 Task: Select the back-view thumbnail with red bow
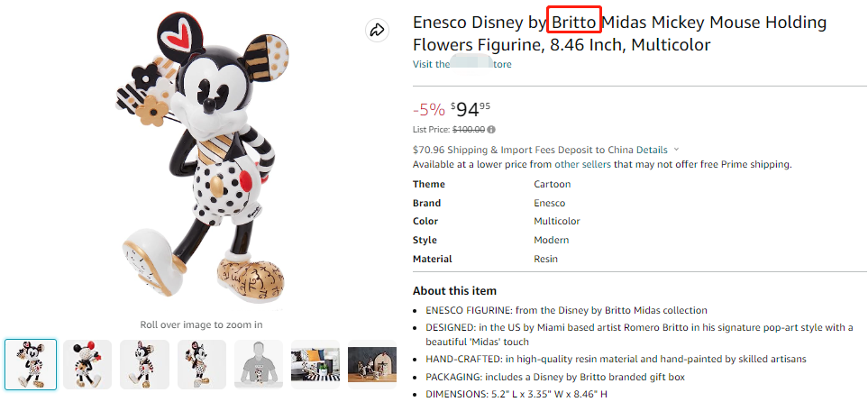(x=87, y=364)
